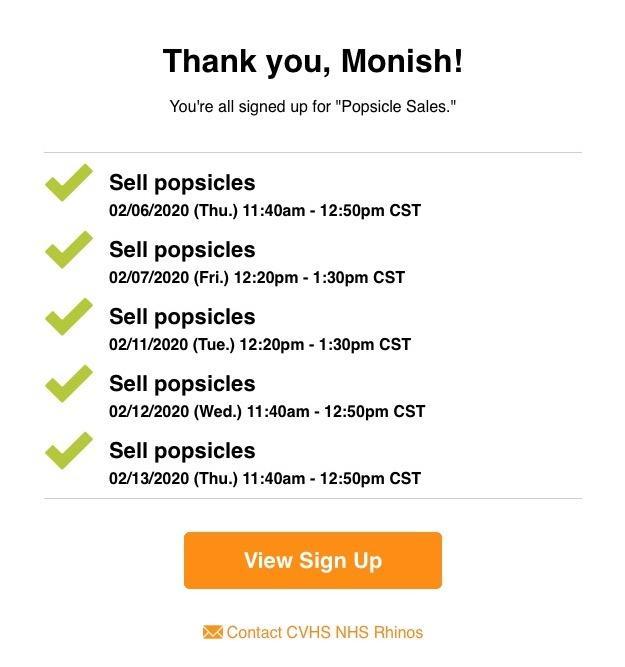This screenshot has width=625, height=667.
Task: Click the 02/13/2020 (Thu.) time line
Action: pyautogui.click(x=265, y=479)
